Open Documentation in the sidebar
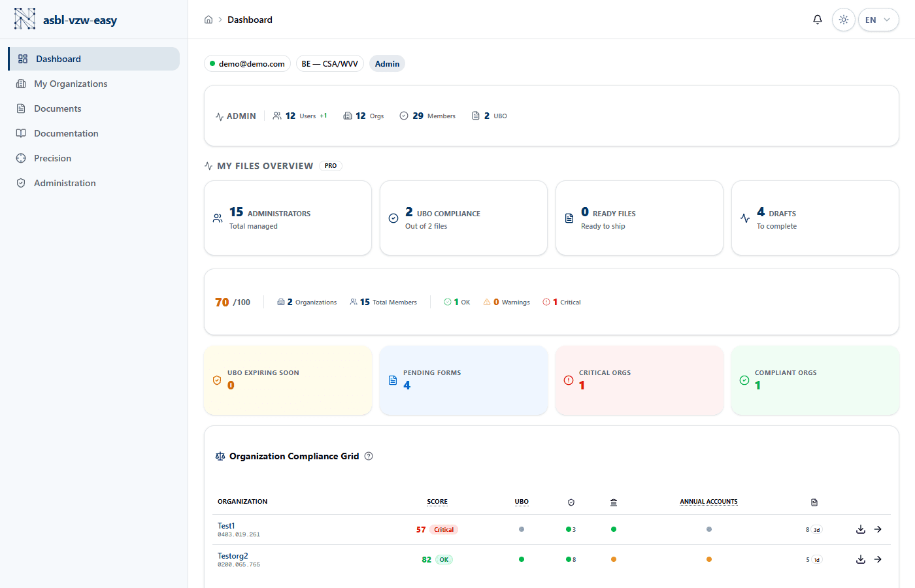This screenshot has height=588, width=915. point(94,133)
